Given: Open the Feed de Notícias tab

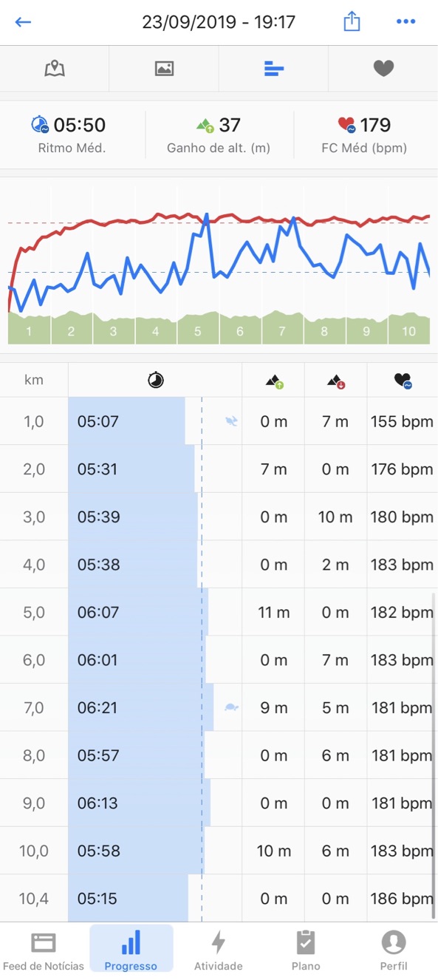Looking at the screenshot, I should click(44, 950).
